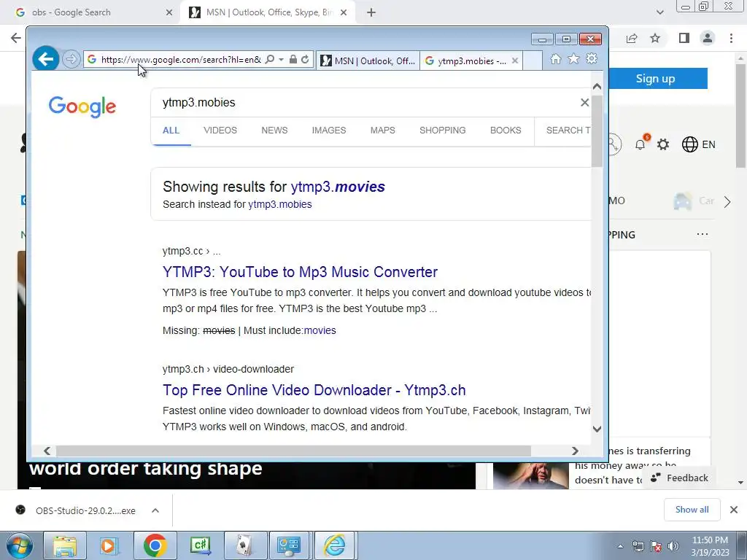Screen dimensions: 747x560
Task: Click the search magnifier in IE address bar
Action: pos(270,60)
